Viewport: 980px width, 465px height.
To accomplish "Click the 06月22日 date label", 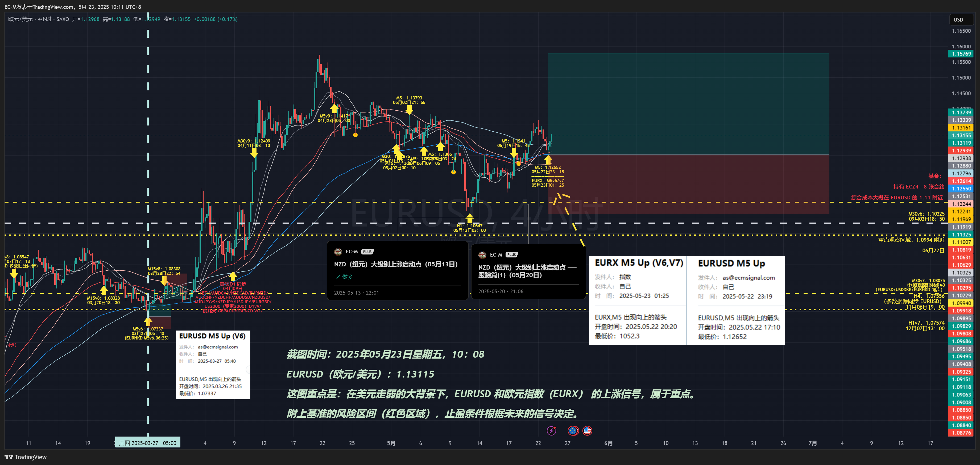I will (x=933, y=250).
